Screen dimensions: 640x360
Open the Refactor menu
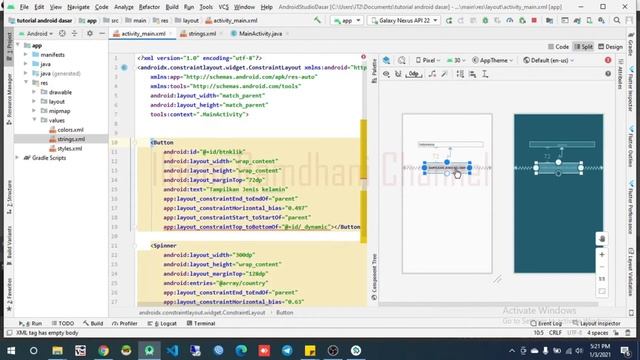point(149,7)
